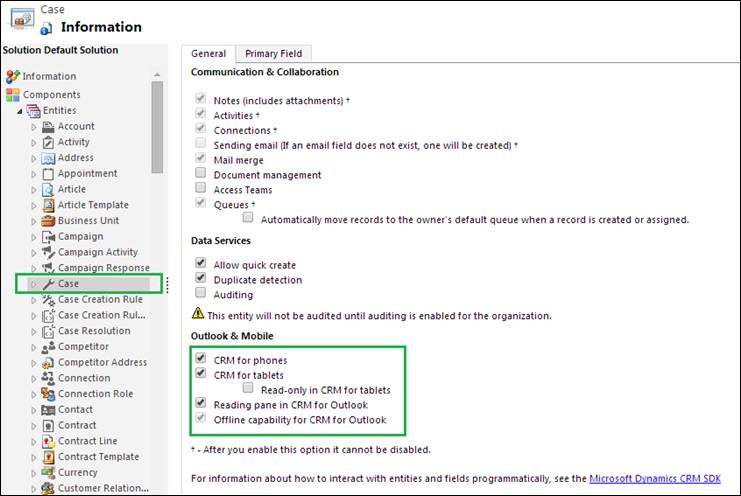
Task: Click the Connection Role icon
Action: coord(48,394)
